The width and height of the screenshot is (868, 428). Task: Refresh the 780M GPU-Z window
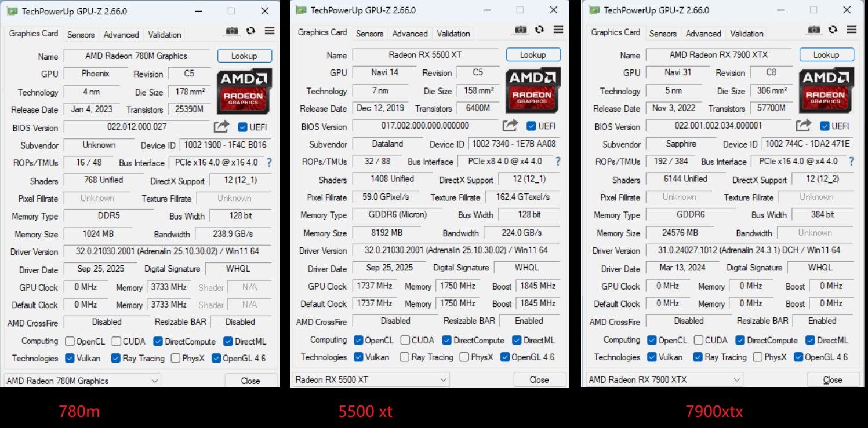click(250, 31)
